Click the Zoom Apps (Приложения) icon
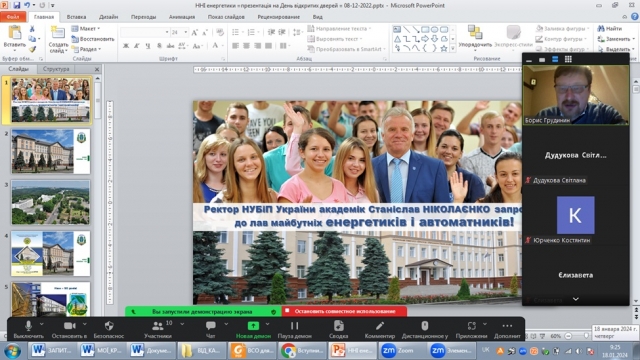Screen dimensions: 640x360 click(471, 326)
